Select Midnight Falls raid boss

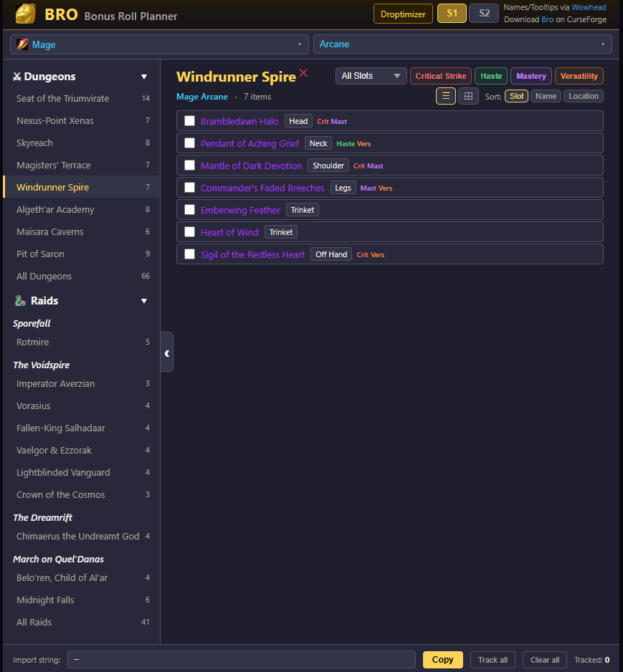(82, 600)
